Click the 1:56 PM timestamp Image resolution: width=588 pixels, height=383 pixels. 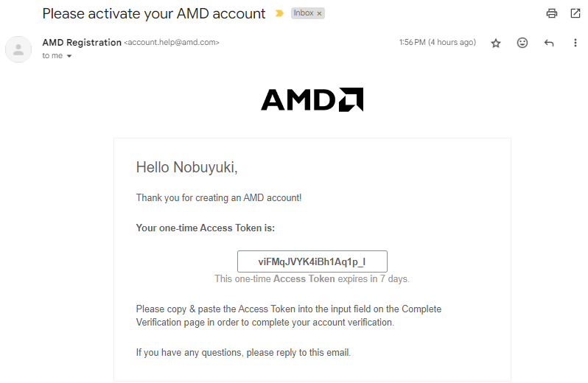pos(437,43)
